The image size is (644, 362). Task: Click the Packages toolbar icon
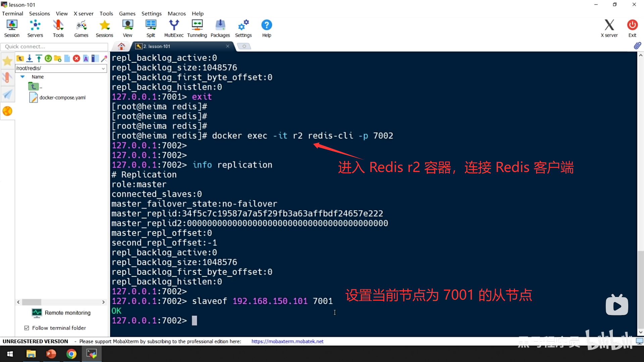click(220, 28)
